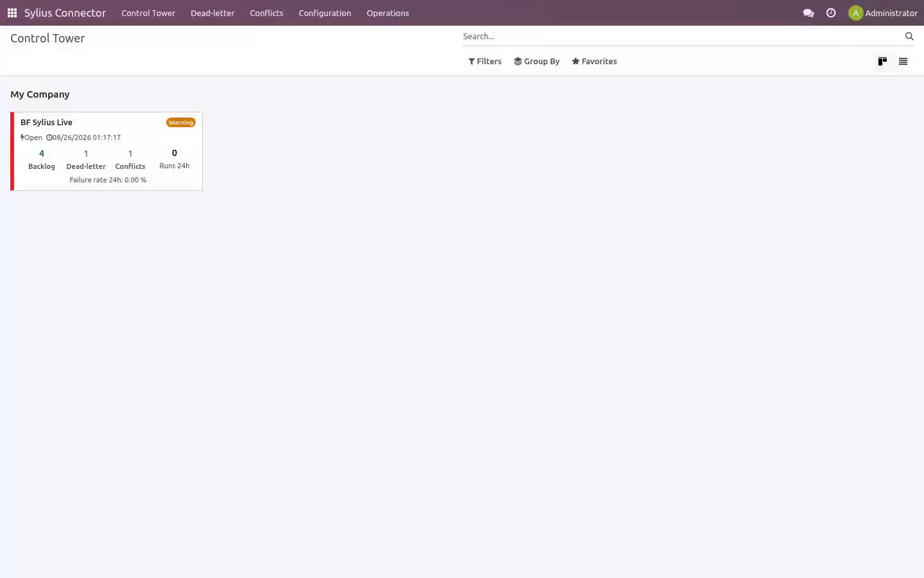Click the Administrator avatar
924x578 pixels.
tap(855, 13)
